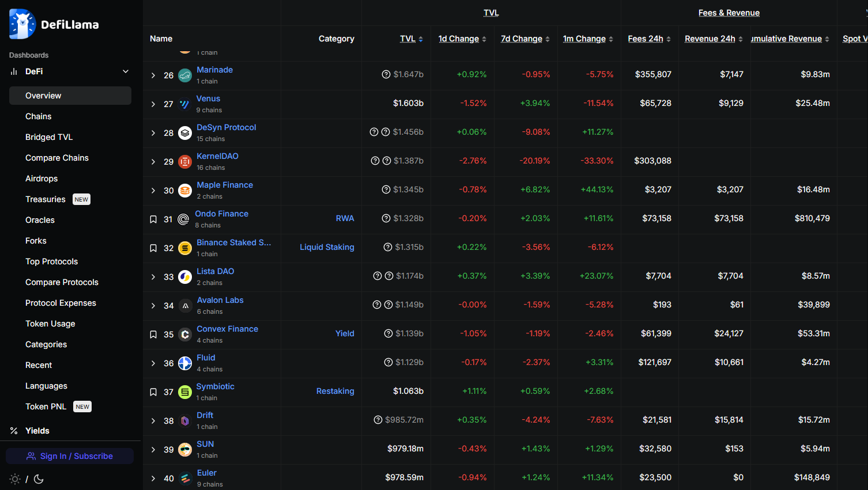The image size is (868, 490).
Task: Click the Ondo Finance logo icon
Action: point(183,219)
